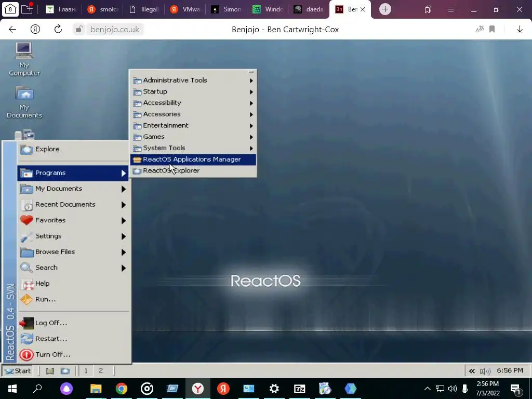
Task: Click the Settings tools icon
Action: (x=26, y=236)
